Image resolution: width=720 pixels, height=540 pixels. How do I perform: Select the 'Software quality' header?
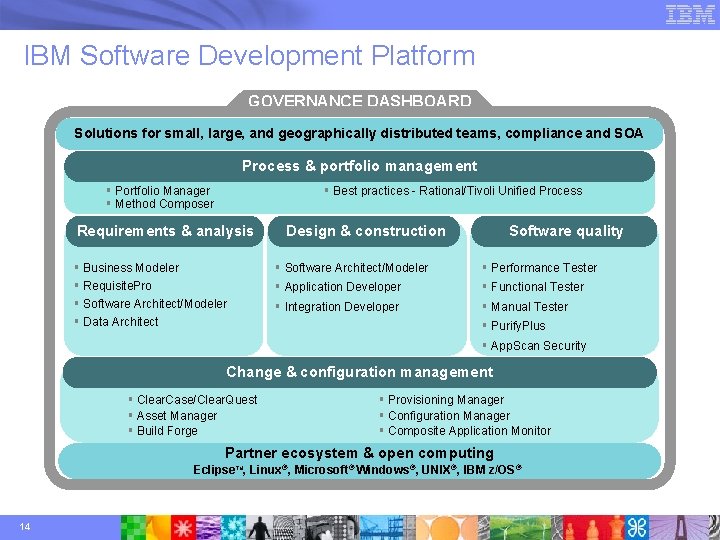[x=565, y=231]
